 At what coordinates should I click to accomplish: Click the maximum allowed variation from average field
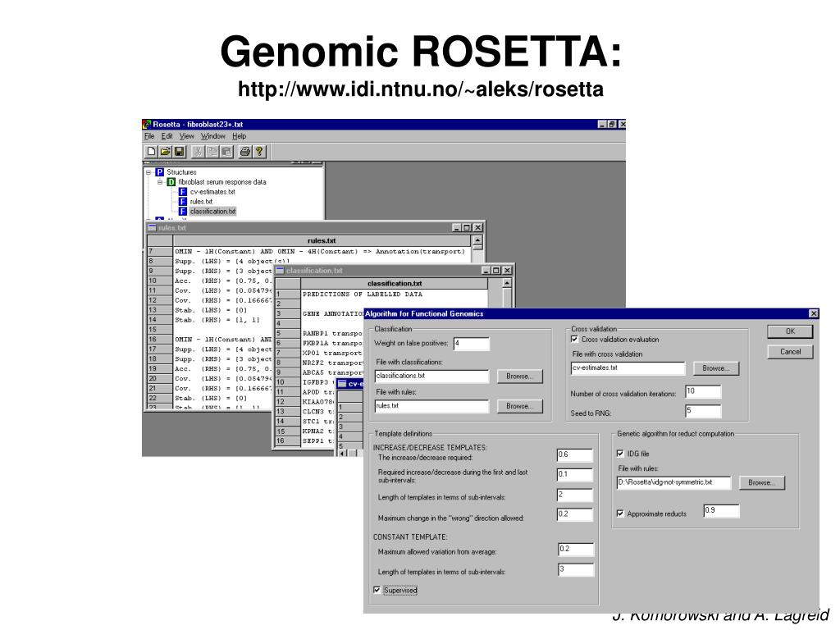pyautogui.click(x=576, y=549)
